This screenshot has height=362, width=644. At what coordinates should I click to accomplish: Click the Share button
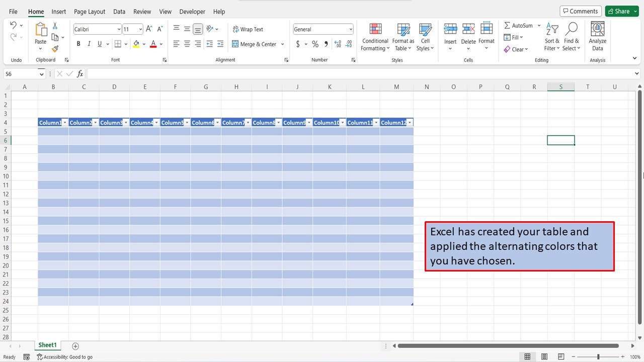621,11
